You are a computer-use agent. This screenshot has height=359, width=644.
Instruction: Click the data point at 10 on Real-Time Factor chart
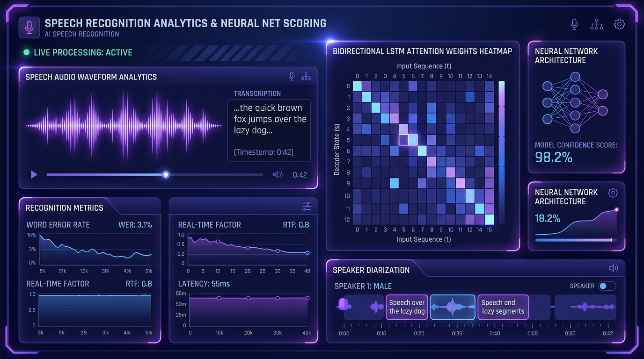pos(218,242)
